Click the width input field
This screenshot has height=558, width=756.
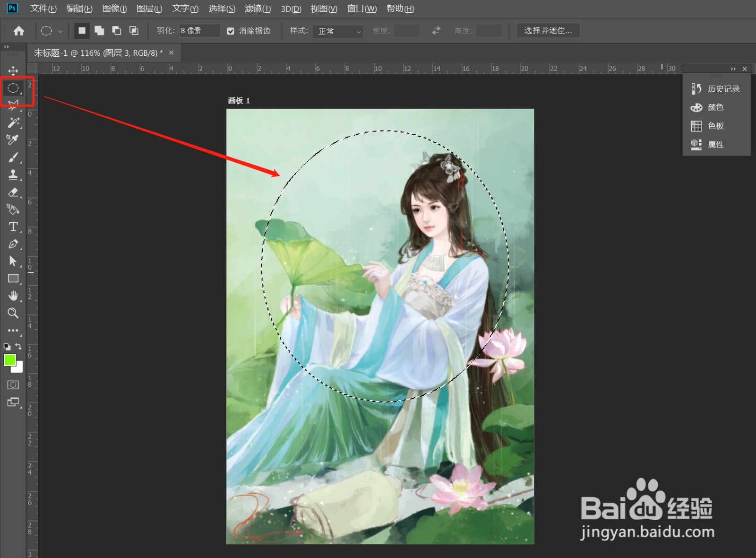(x=407, y=31)
